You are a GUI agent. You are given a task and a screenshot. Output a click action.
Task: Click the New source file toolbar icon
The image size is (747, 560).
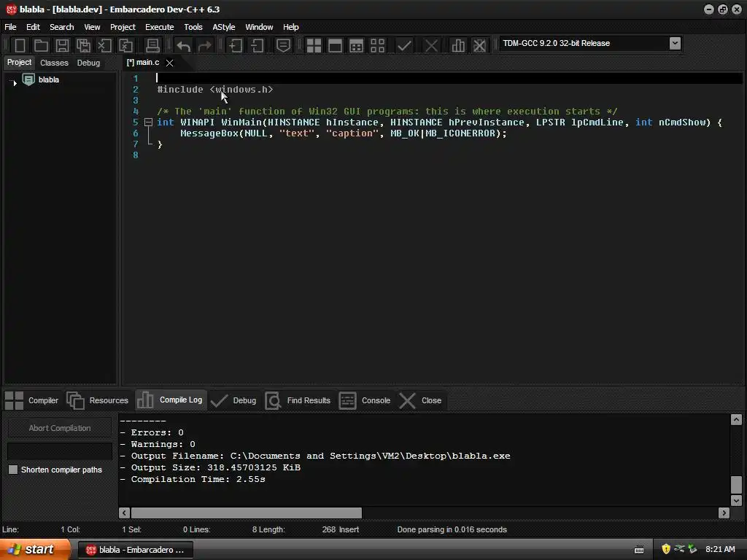click(x=20, y=46)
